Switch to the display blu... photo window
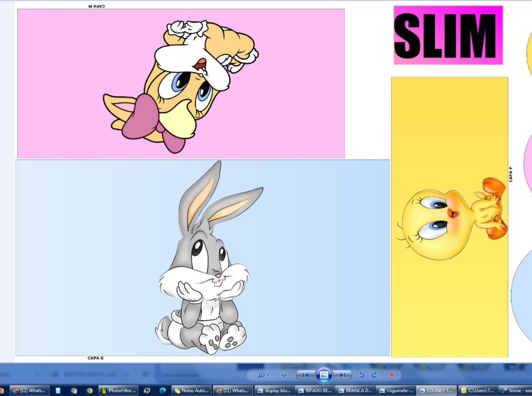 pyautogui.click(x=274, y=390)
